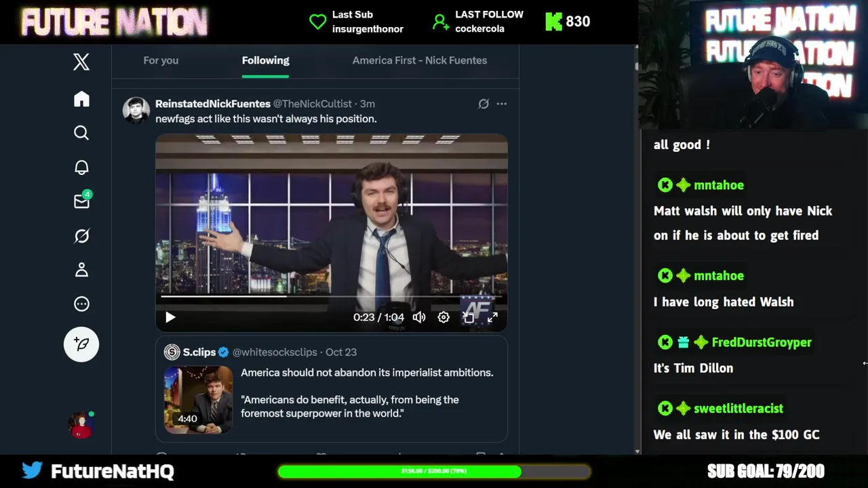Open post three-dot more menu
Screen dimensions: 868x488
pyautogui.click(x=501, y=104)
